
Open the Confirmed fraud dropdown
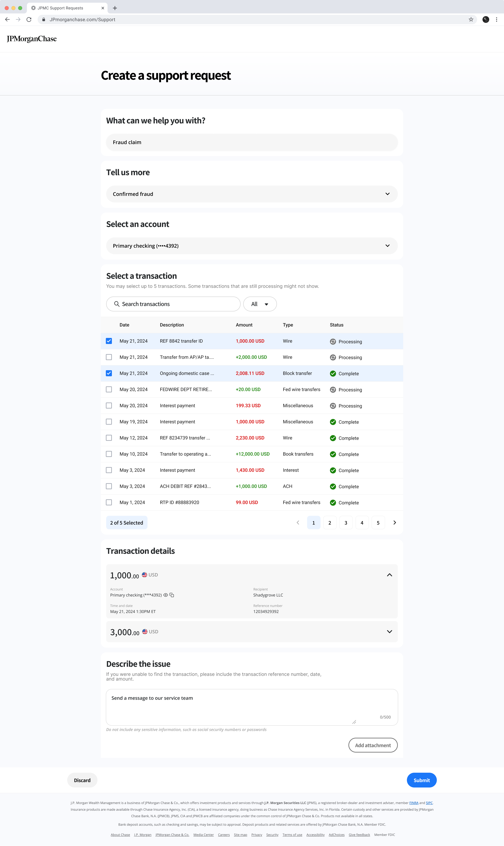point(252,194)
